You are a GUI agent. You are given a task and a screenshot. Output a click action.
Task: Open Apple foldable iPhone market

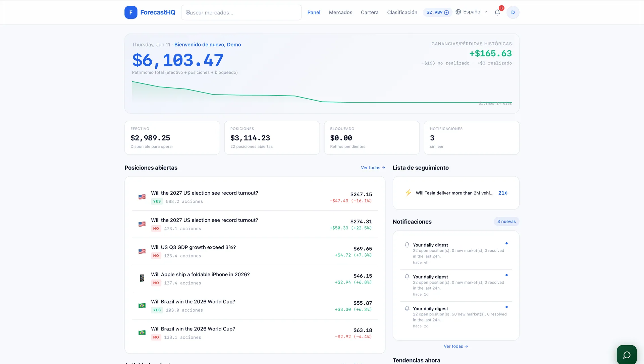(200, 275)
